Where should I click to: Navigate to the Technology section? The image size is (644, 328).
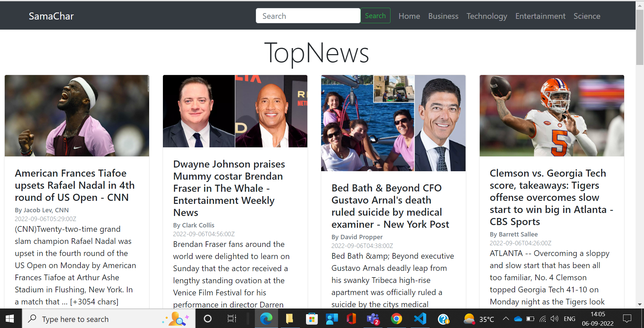pyautogui.click(x=487, y=16)
